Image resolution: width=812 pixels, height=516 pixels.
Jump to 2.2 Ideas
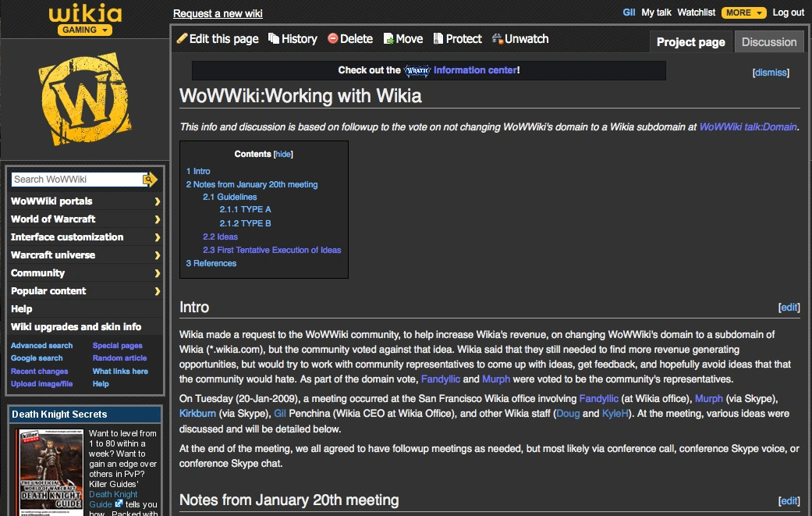pos(220,237)
